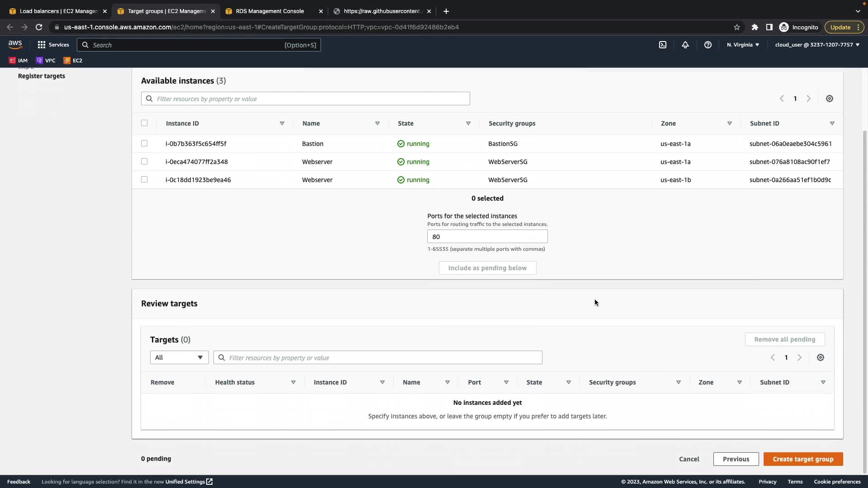The height and width of the screenshot is (488, 868).
Task: Open cloud_user account menu dropdown
Action: [x=817, y=45]
